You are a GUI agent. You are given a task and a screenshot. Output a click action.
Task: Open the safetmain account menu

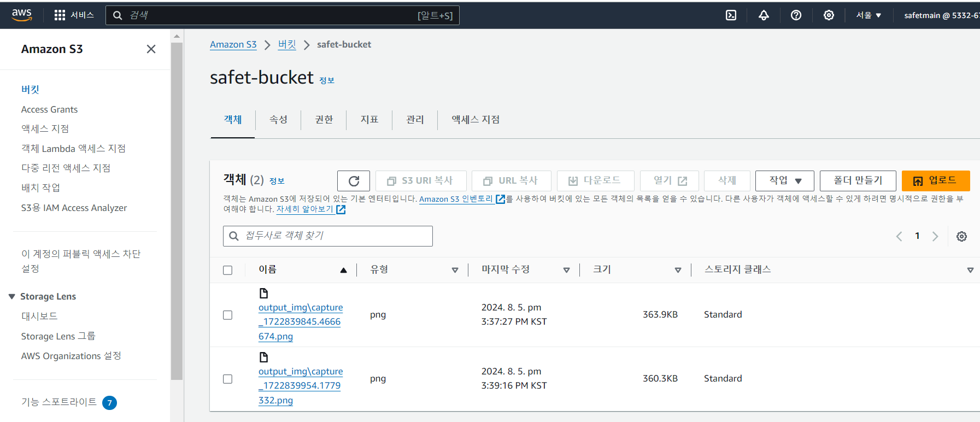(x=941, y=15)
